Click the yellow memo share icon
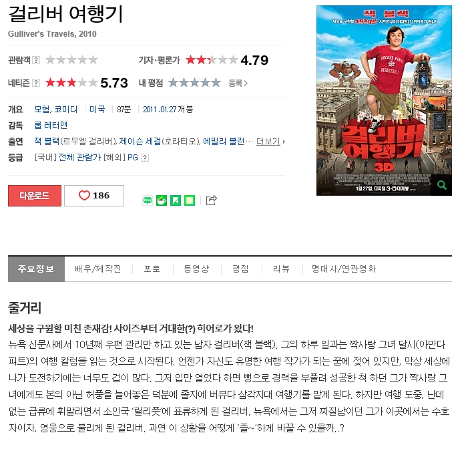The image size is (476, 449). coord(190,200)
